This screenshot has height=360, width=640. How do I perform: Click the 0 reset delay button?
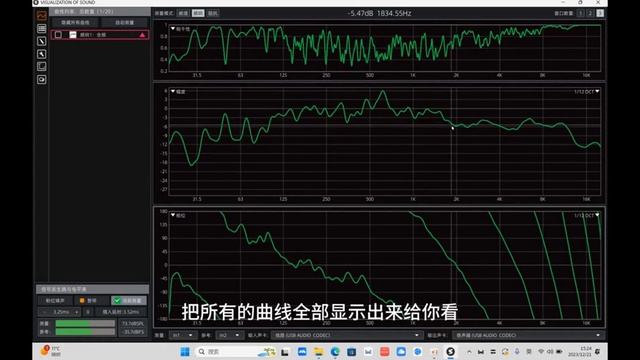coord(88,312)
